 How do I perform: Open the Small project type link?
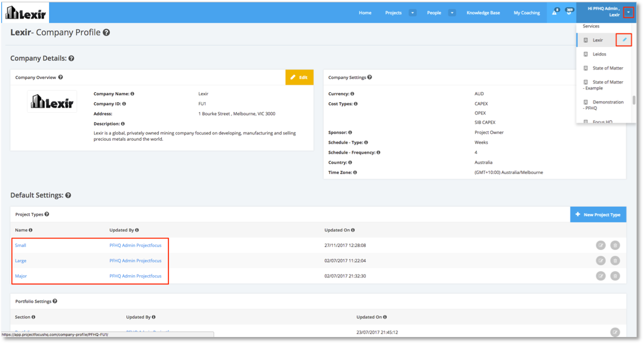click(x=20, y=245)
